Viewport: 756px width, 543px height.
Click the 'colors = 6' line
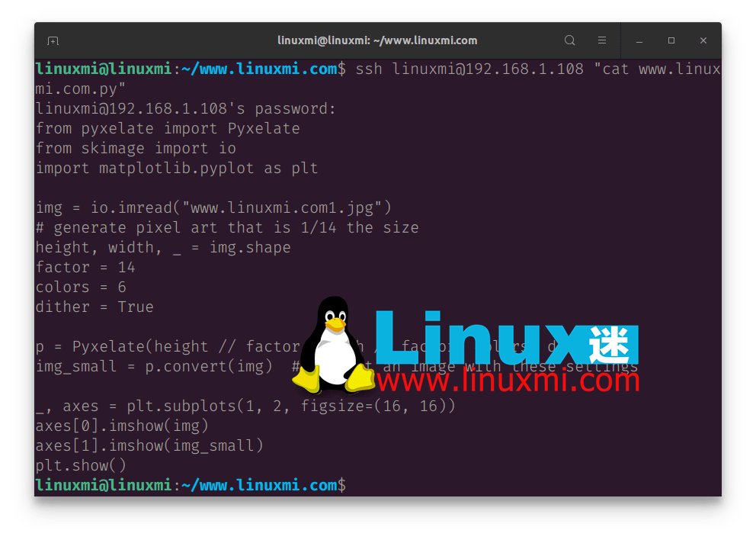point(81,287)
